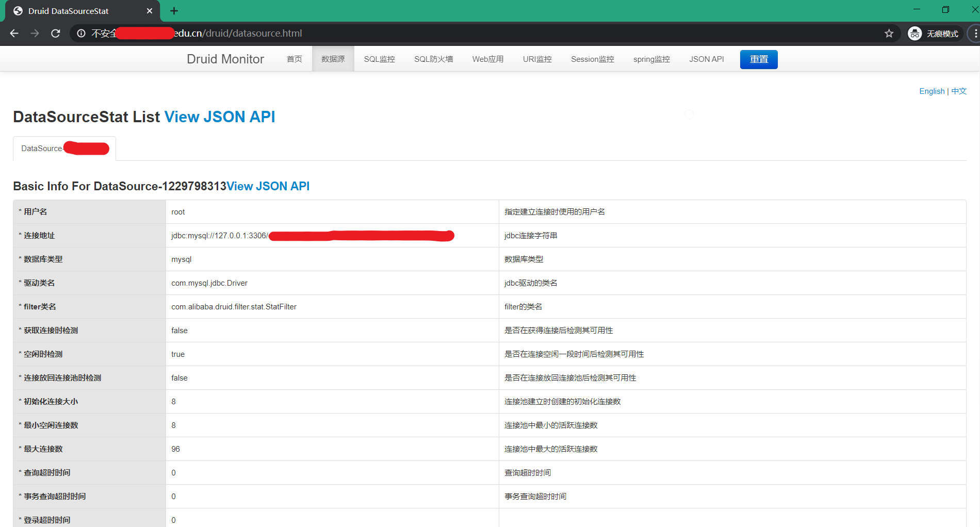Screen dimensions: 980x527
Task: Open the Session监控 section
Action: click(592, 59)
